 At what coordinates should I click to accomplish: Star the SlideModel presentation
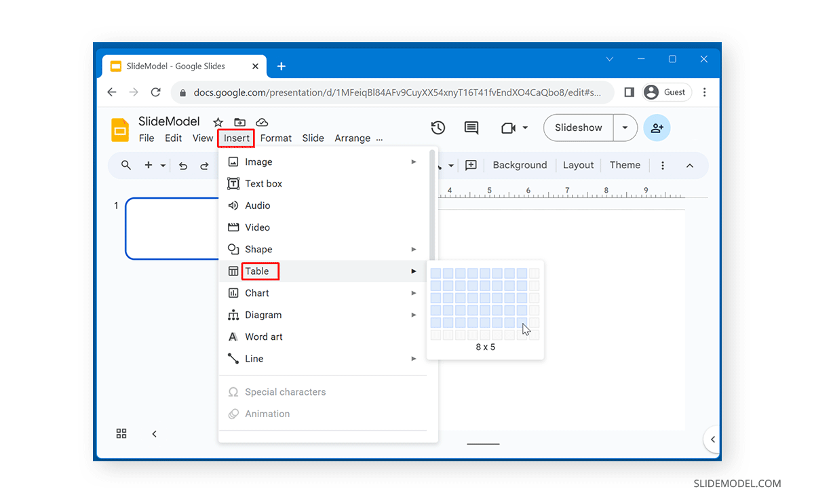coord(217,122)
